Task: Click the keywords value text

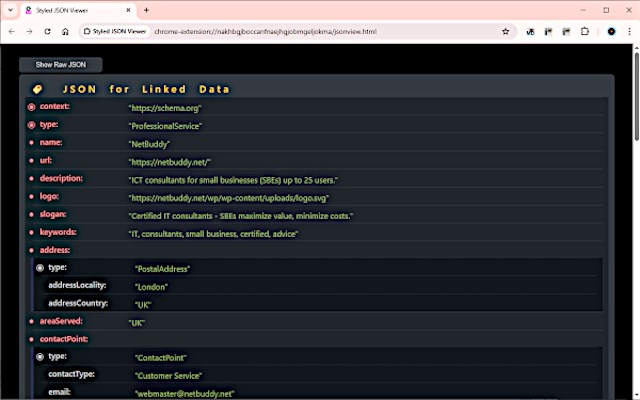Action: coord(213,234)
